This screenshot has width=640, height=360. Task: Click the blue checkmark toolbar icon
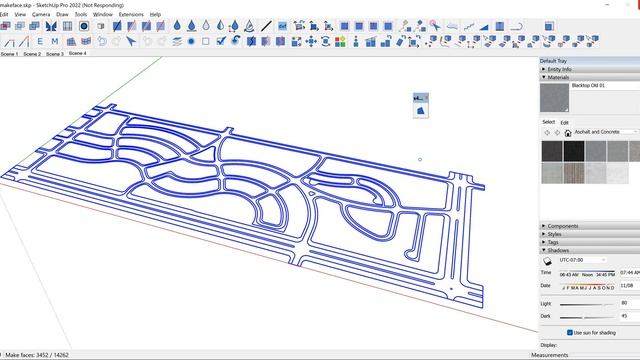221,41
